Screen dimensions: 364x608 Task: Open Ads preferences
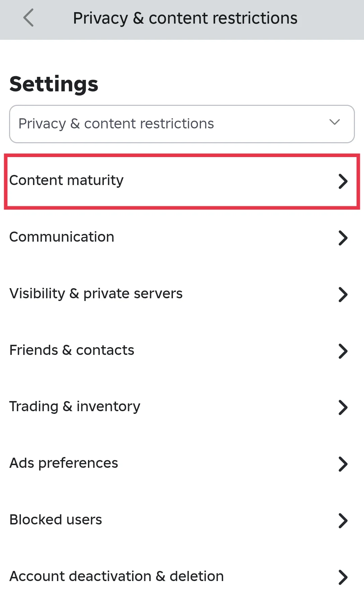click(64, 463)
